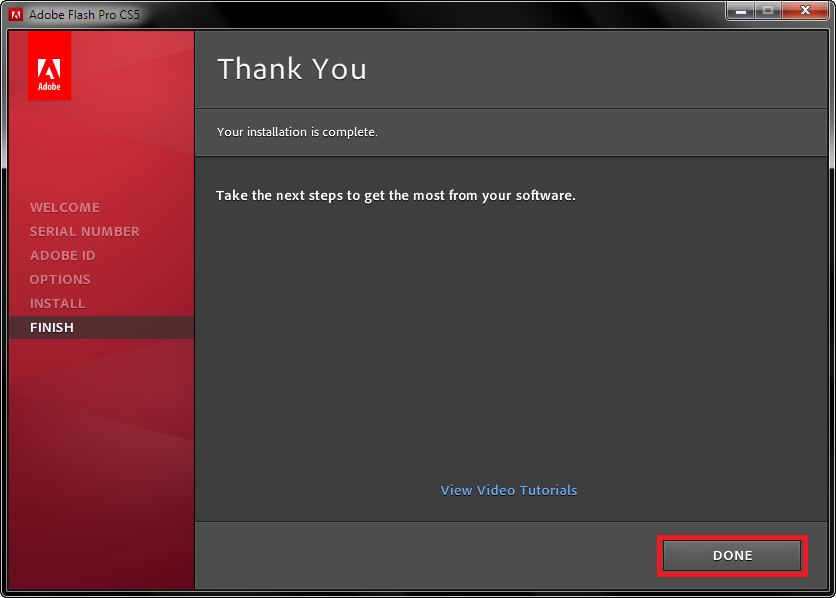Minimize the Adobe Flash Pro CS5 window
This screenshot has width=836, height=598.
pyautogui.click(x=741, y=11)
